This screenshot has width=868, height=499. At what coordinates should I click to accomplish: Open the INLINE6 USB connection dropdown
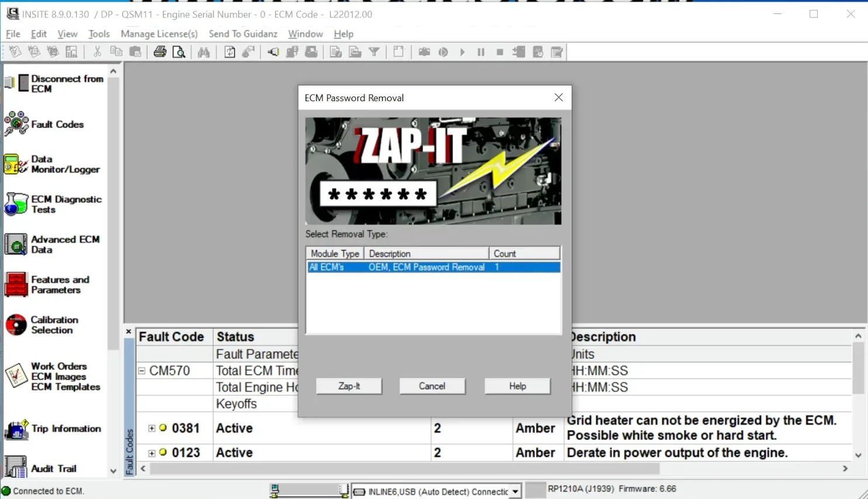point(515,491)
